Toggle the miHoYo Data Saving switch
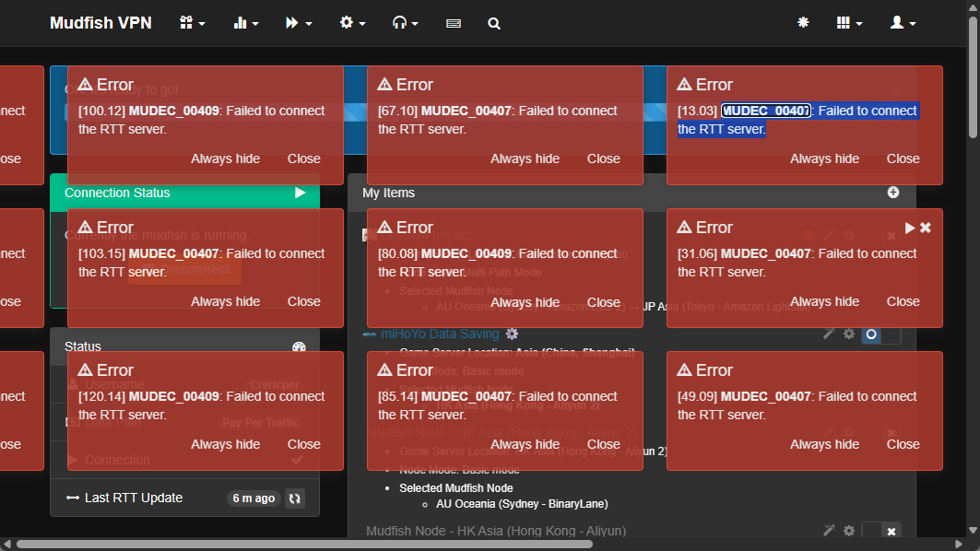980x551 pixels. [x=881, y=334]
